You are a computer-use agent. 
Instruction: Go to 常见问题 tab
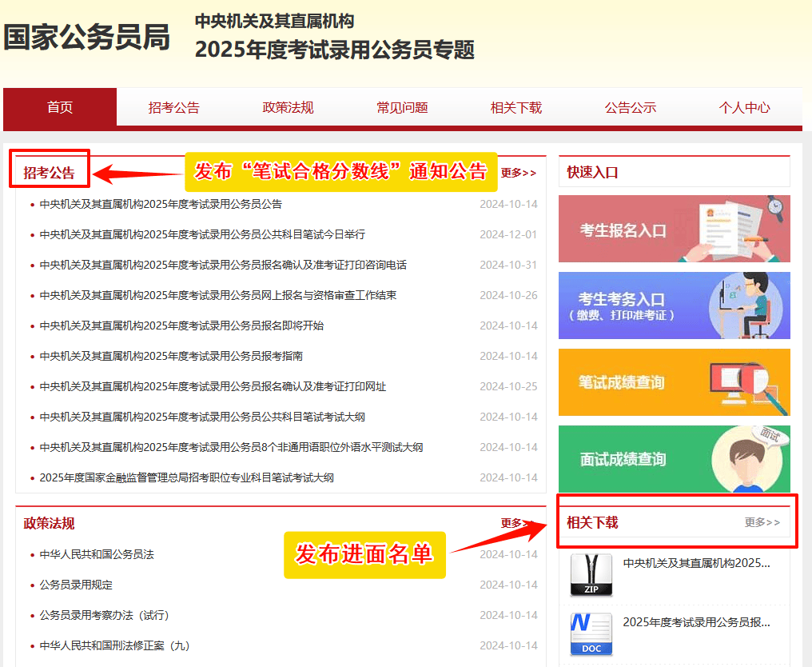click(402, 107)
